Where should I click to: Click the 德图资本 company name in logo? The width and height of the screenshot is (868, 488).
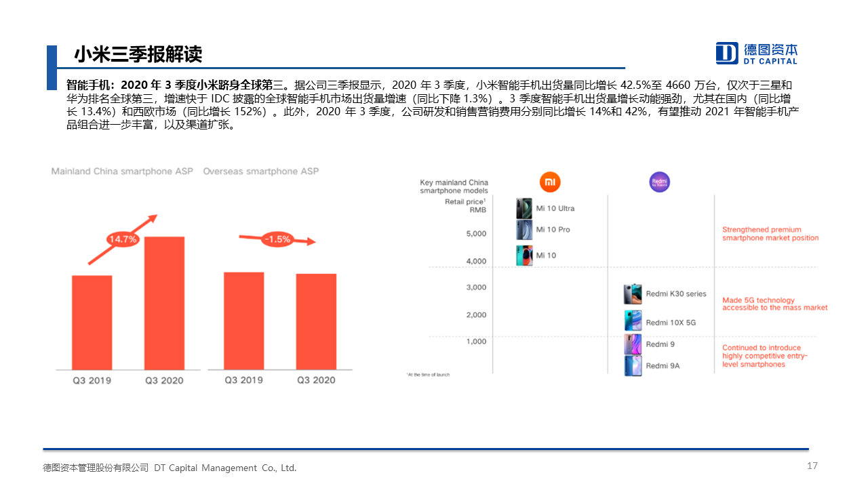[x=770, y=49]
